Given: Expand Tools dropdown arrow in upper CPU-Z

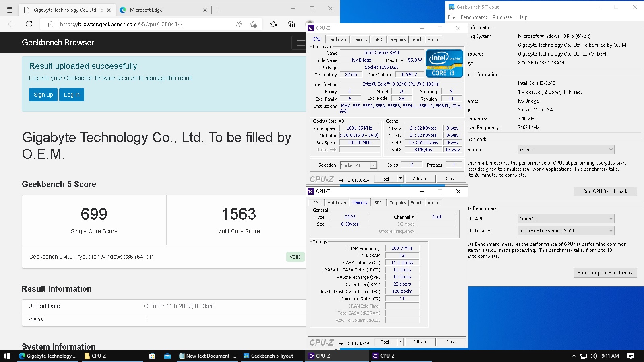Looking at the screenshot, I should [400, 179].
